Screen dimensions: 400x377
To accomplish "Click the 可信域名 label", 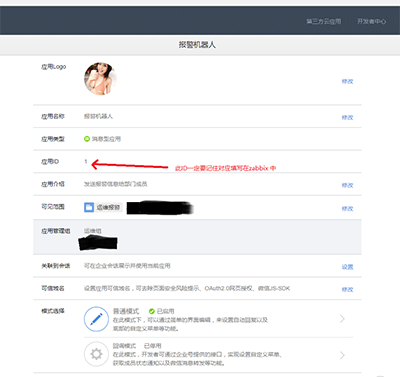I will click(x=53, y=288).
